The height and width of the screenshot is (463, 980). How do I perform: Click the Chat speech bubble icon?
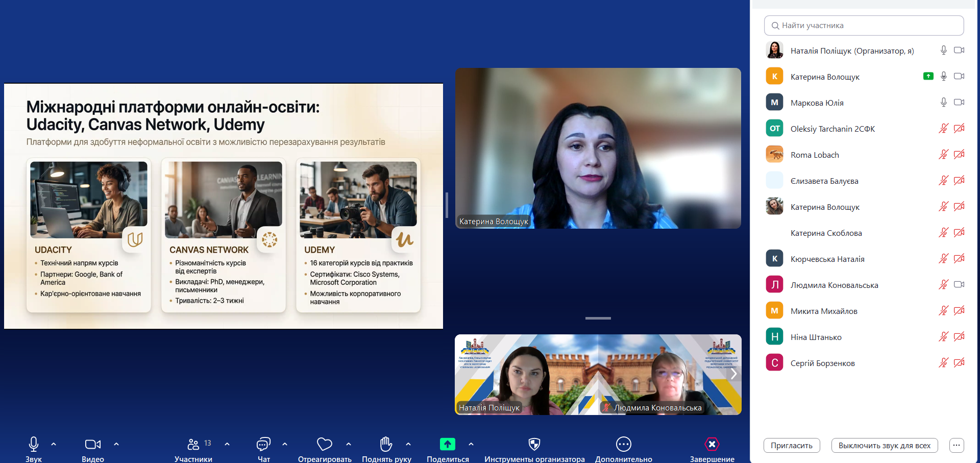(x=263, y=445)
